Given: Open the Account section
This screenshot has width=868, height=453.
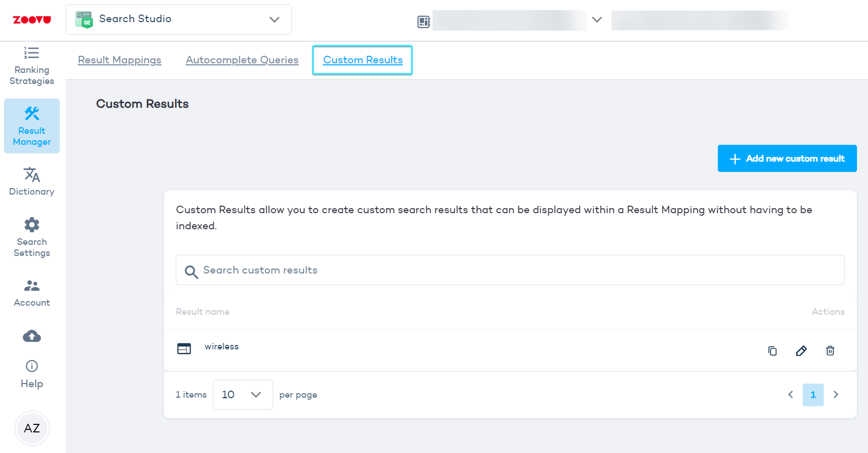Looking at the screenshot, I should 32,293.
